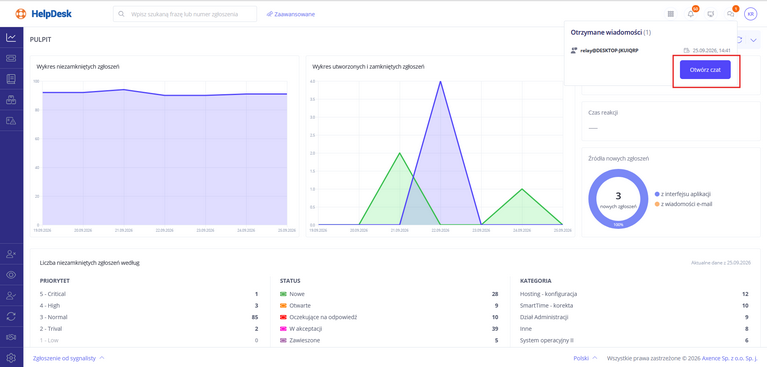Open the KR user avatar menu

750,14
